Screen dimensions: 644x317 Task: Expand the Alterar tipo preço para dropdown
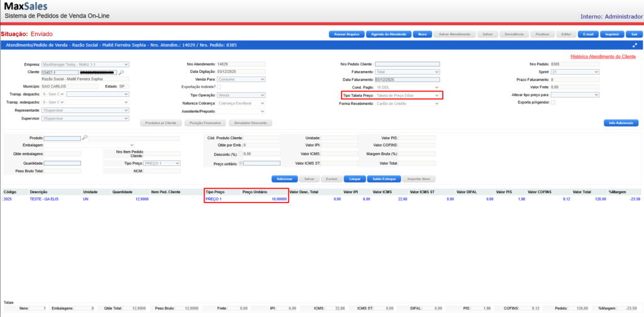(575, 95)
